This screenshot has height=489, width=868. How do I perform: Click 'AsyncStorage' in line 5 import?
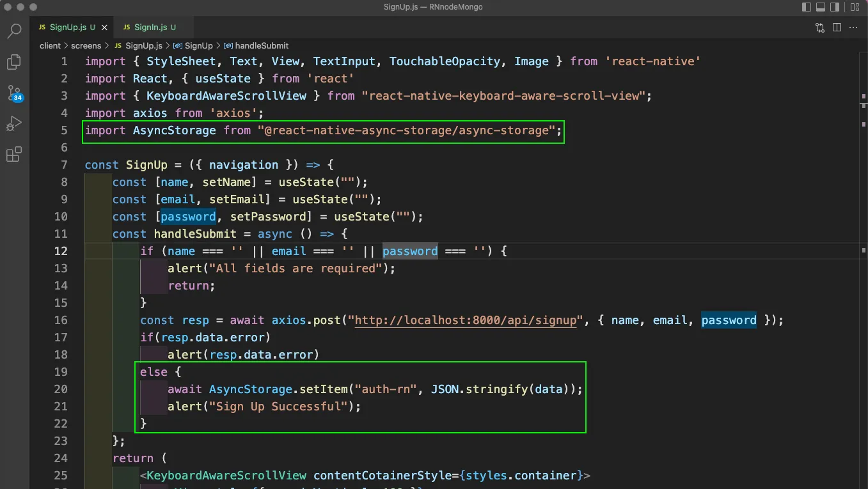175,130
